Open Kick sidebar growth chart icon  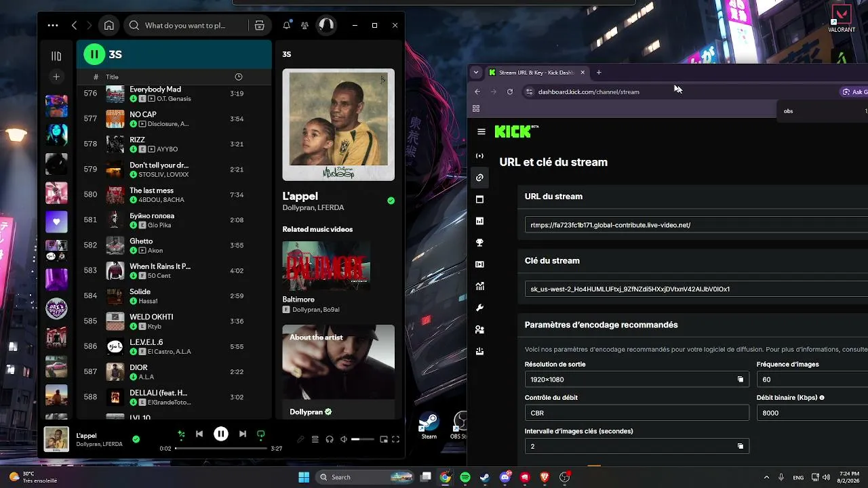[x=479, y=286]
